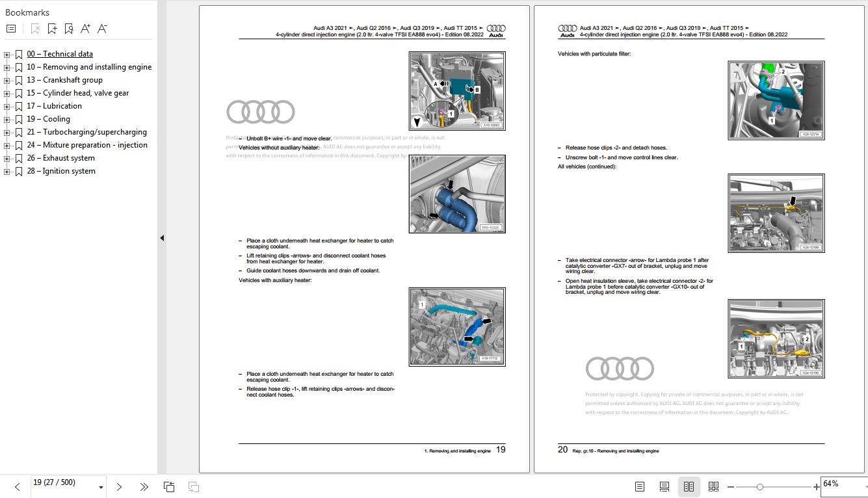This screenshot has height=498, width=868.
Task: Click the 64% zoom level field
Action: (842, 486)
